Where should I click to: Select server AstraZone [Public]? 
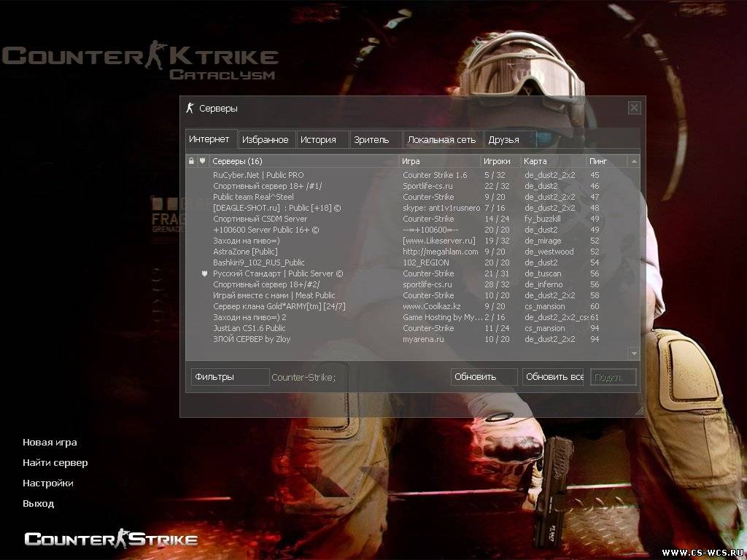point(407,252)
